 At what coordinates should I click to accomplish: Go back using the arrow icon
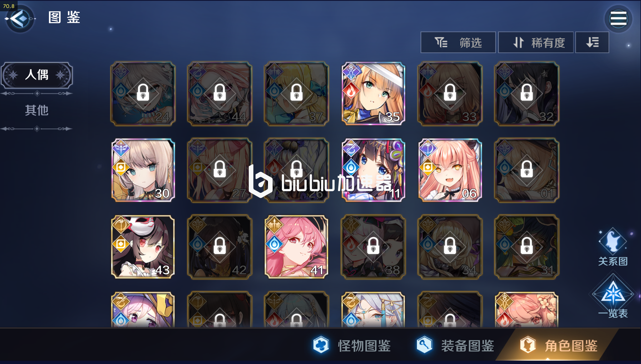20,19
